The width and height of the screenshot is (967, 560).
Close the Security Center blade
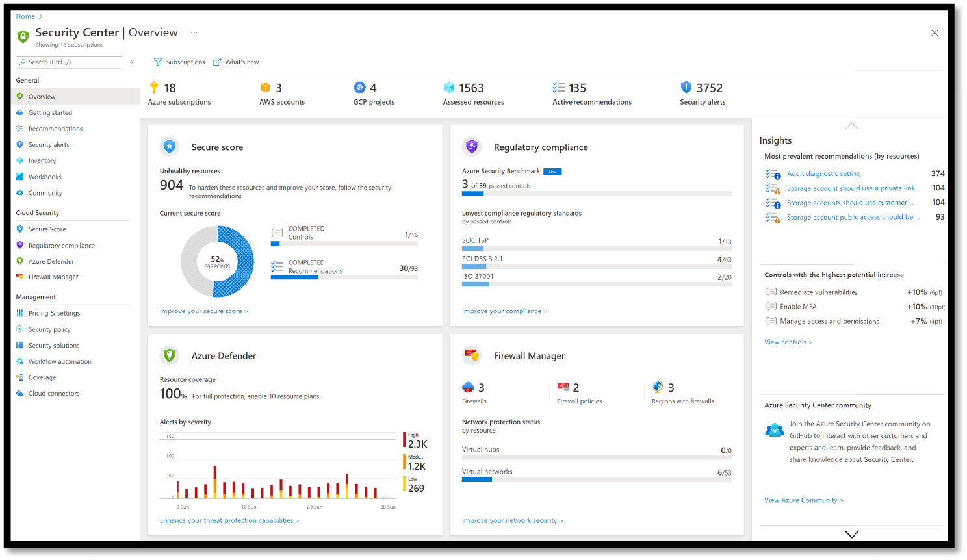[x=935, y=32]
